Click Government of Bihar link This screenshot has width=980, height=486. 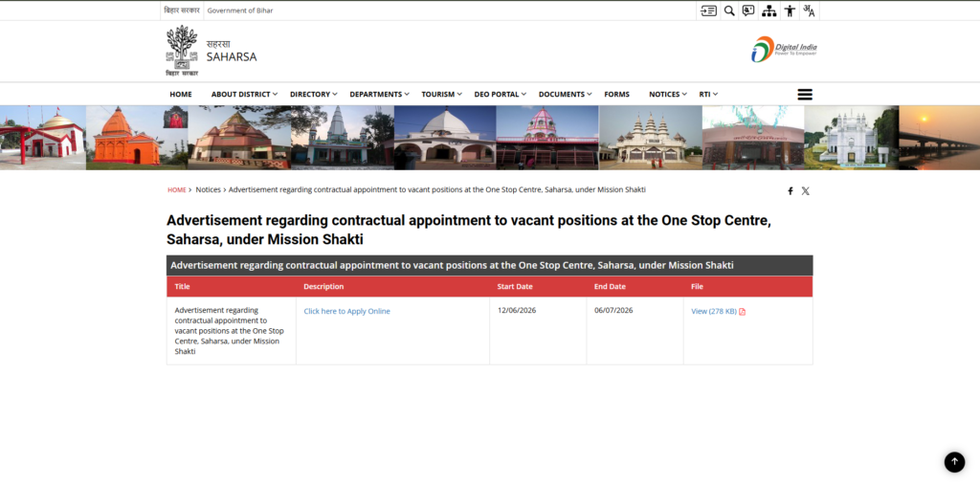tap(240, 11)
